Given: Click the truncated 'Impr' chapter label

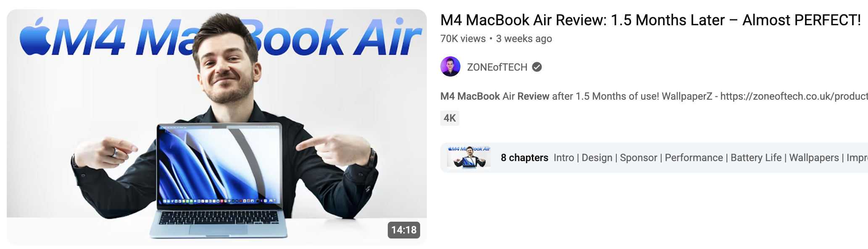Looking at the screenshot, I should pos(857,158).
